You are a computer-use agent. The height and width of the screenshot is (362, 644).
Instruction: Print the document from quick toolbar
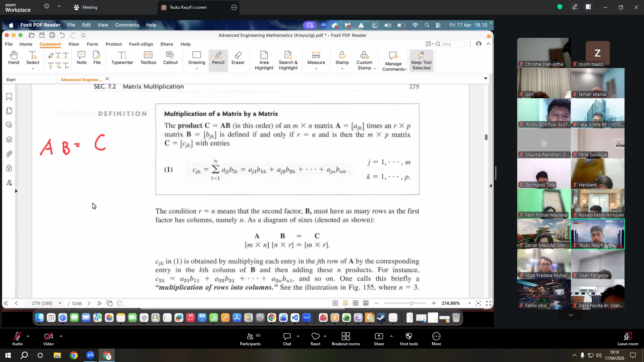pos(52,35)
